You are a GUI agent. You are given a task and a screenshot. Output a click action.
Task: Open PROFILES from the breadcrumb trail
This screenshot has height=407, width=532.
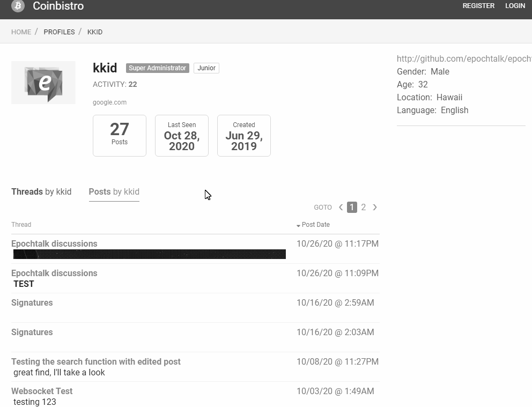[x=59, y=32]
